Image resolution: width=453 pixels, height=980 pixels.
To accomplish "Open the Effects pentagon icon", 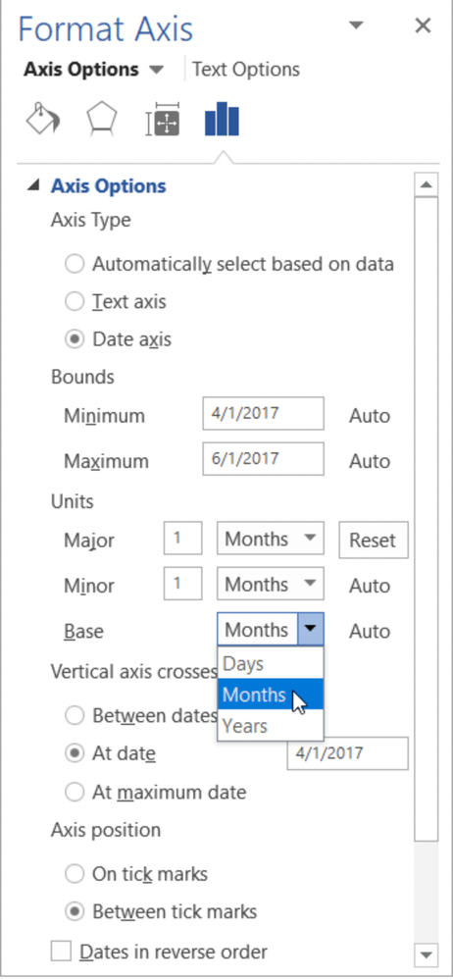I will [101, 120].
